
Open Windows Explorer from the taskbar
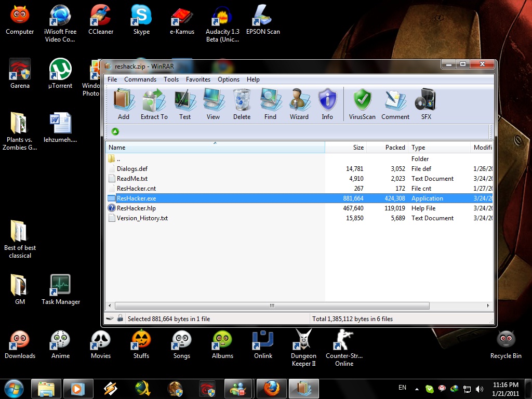[x=46, y=389]
